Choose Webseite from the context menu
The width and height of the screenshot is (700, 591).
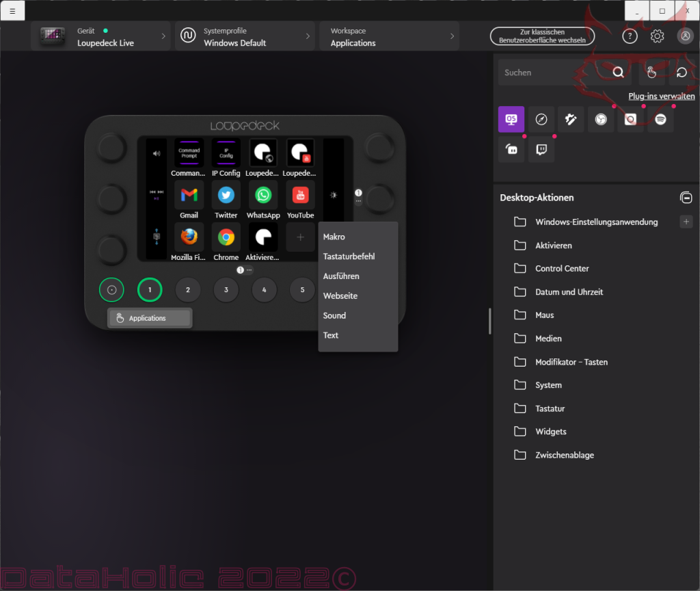pyautogui.click(x=358, y=295)
